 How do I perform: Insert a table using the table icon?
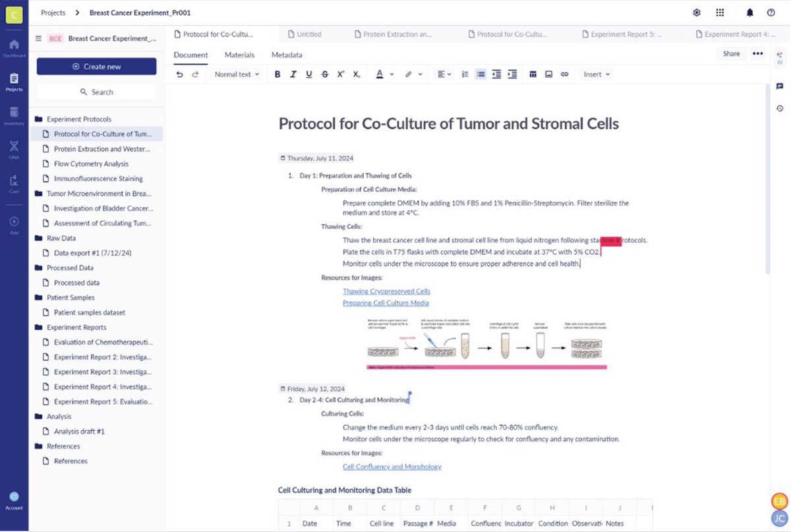533,74
